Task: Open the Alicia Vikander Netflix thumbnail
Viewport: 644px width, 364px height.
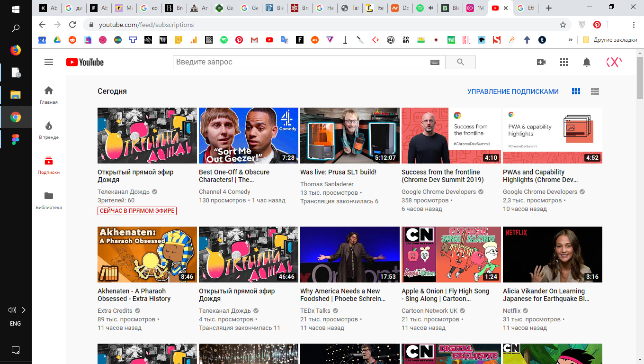Action: (553, 255)
